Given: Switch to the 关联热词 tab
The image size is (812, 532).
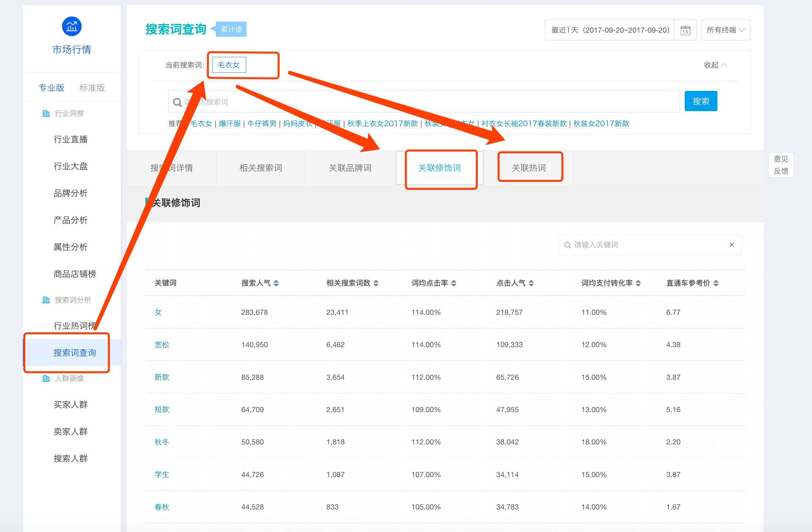Looking at the screenshot, I should [529, 168].
